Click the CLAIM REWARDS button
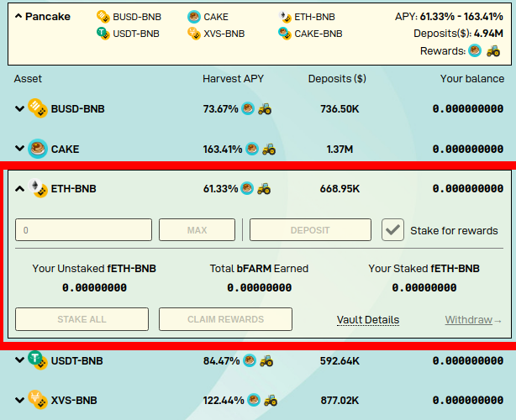The height and width of the screenshot is (420, 516). (225, 319)
